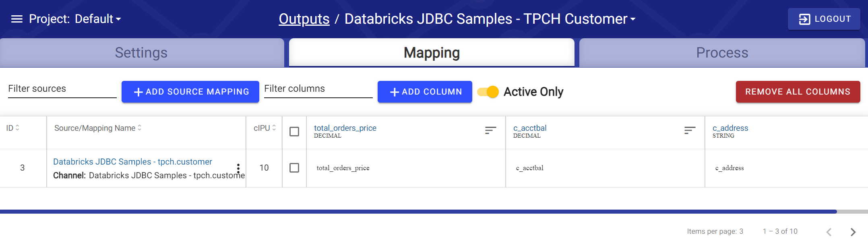This screenshot has width=868, height=243.
Task: Toggle the Active Only switch off
Action: pos(487,92)
